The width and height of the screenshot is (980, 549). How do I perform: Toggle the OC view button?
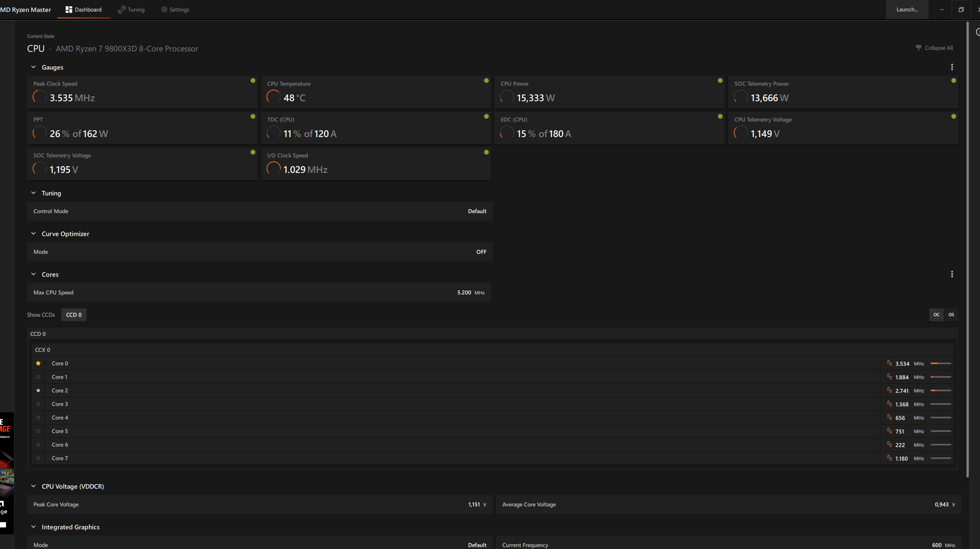936,315
